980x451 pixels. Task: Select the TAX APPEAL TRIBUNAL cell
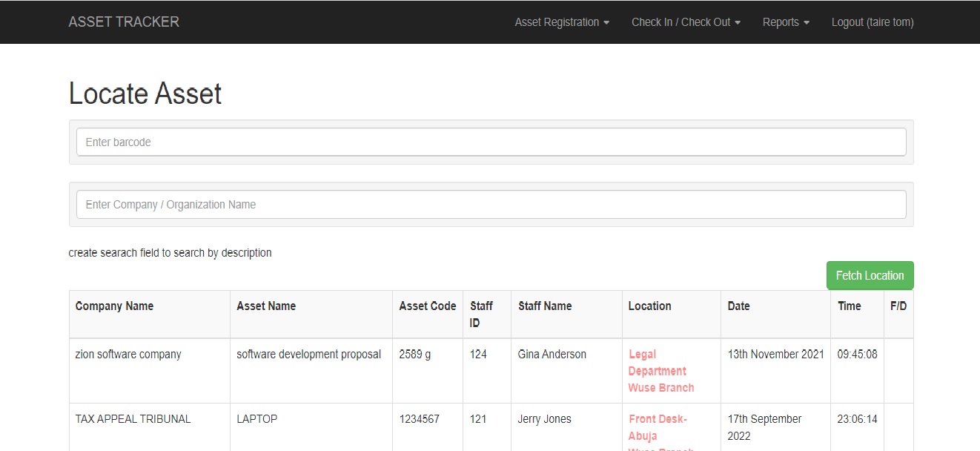[133, 419]
